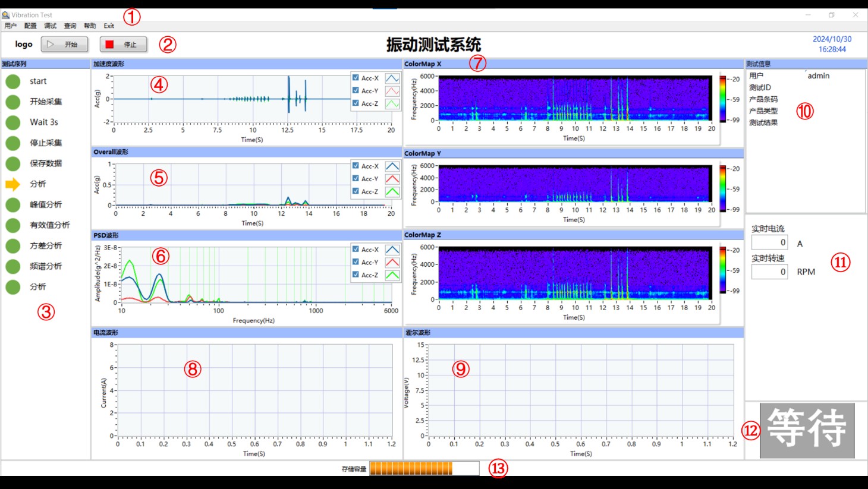This screenshot has width=868, height=489.
Task: Start the test with 开始 button
Action: pos(64,44)
